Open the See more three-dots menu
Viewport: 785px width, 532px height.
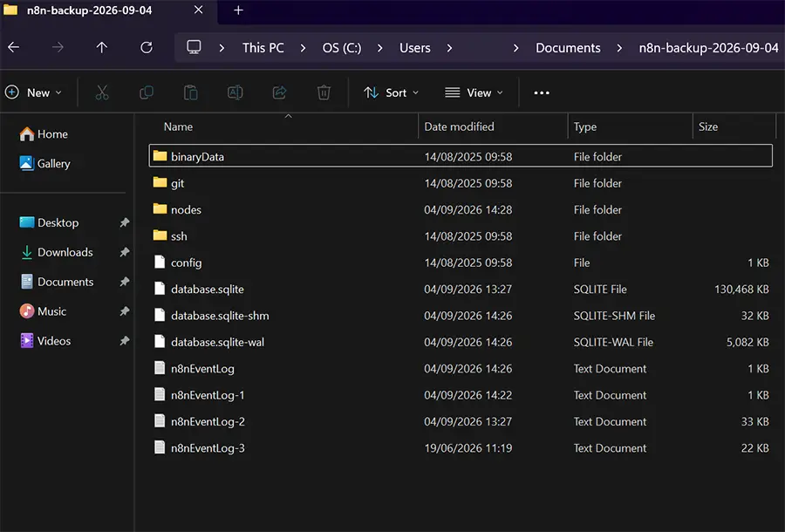pos(542,92)
